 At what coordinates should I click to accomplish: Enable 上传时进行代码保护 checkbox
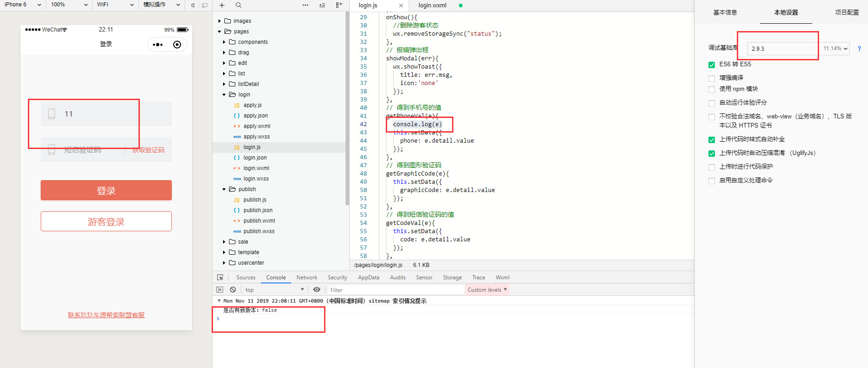712,167
